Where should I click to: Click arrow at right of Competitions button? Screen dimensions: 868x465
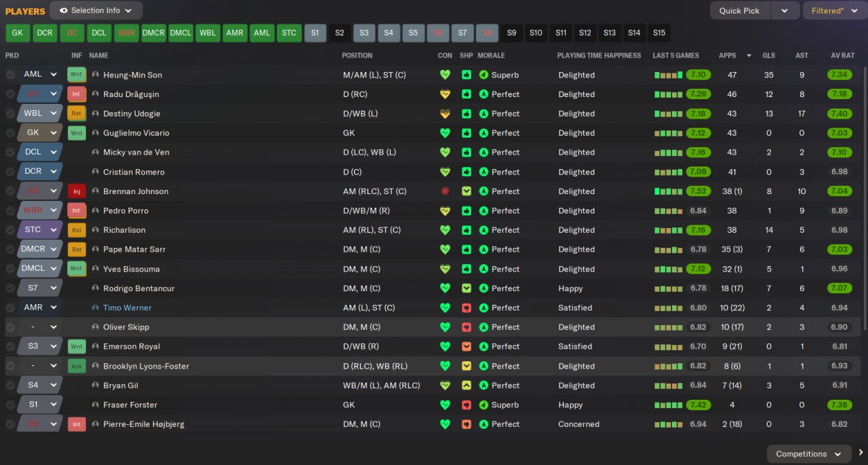[x=861, y=453]
